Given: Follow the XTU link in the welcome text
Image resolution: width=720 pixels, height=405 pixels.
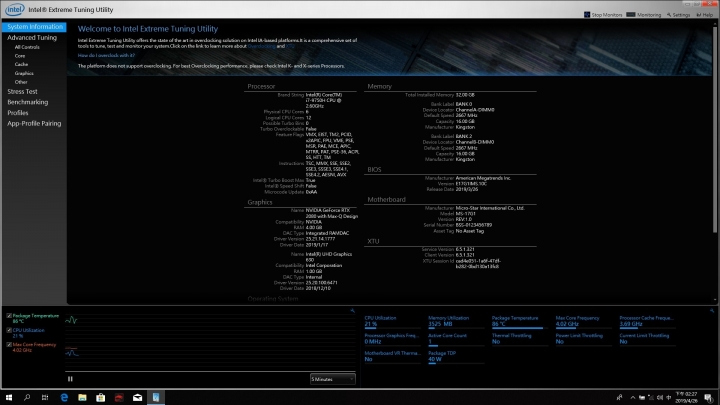Looking at the screenshot, I should (x=290, y=46).
